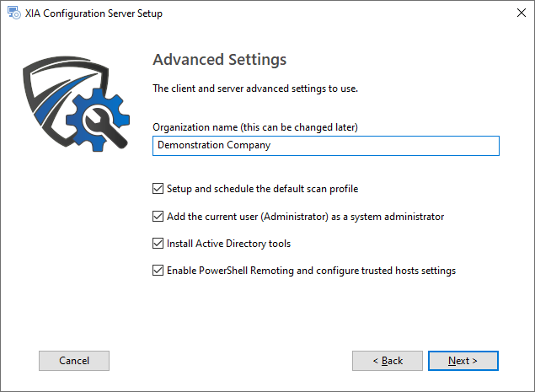This screenshot has height=392, width=535.
Task: Proceed with the Next > button
Action: point(463,361)
